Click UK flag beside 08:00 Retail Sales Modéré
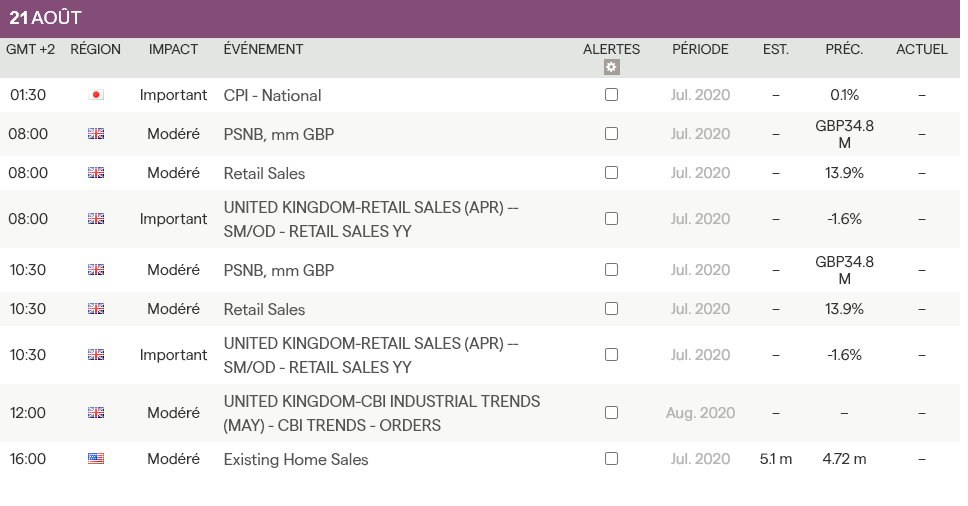 [96, 173]
